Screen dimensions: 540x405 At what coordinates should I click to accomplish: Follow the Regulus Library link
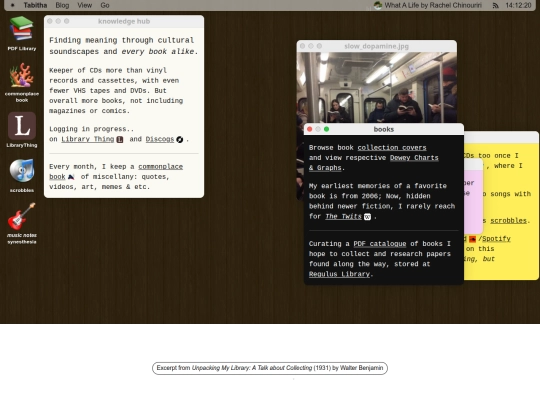coord(340,274)
